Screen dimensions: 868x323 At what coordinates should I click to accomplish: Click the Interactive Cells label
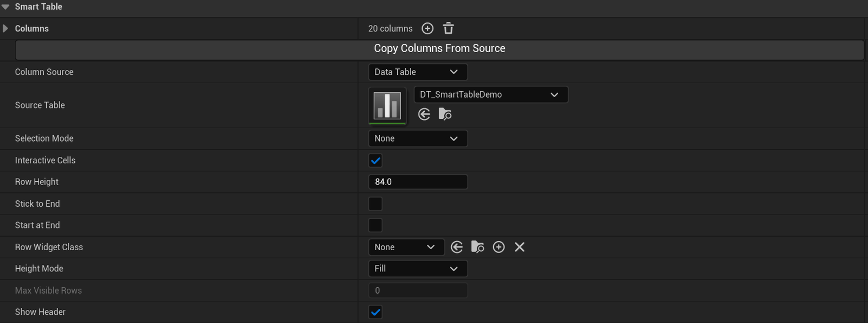coord(45,160)
